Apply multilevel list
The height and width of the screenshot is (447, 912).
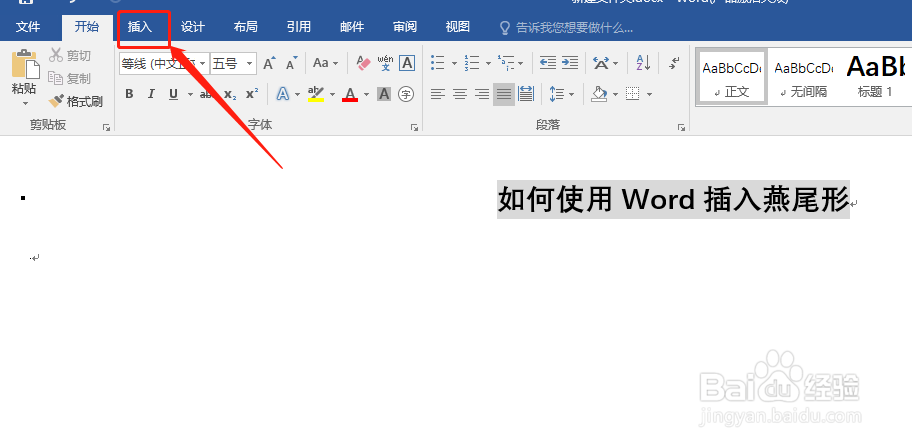tap(506, 63)
